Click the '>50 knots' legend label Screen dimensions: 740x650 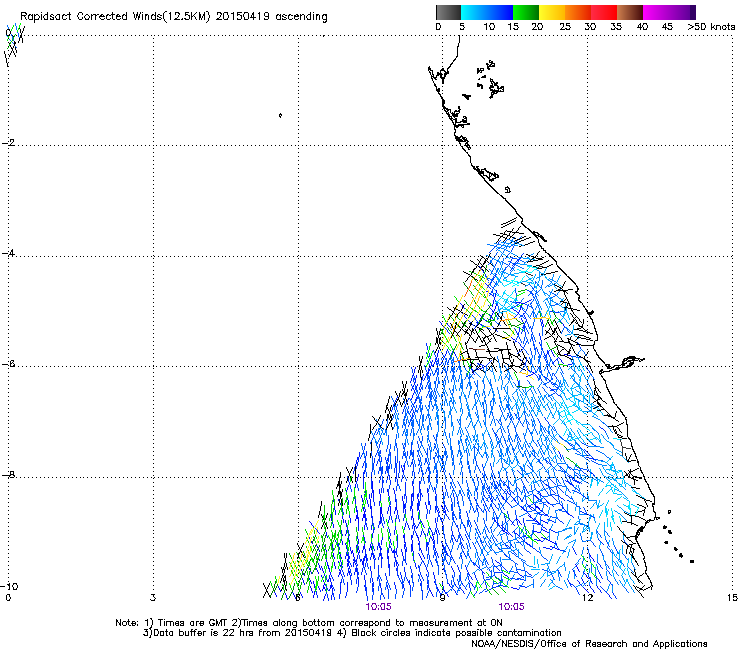pos(711,27)
